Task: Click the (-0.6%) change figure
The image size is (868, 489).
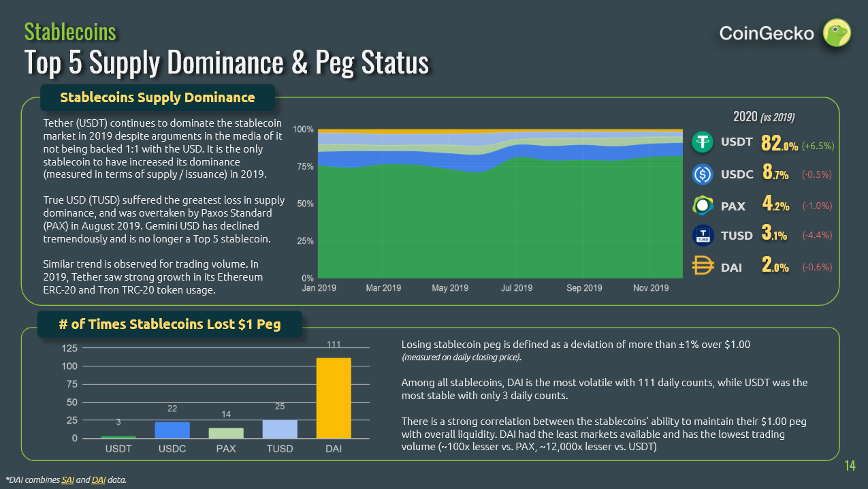Action: [817, 267]
